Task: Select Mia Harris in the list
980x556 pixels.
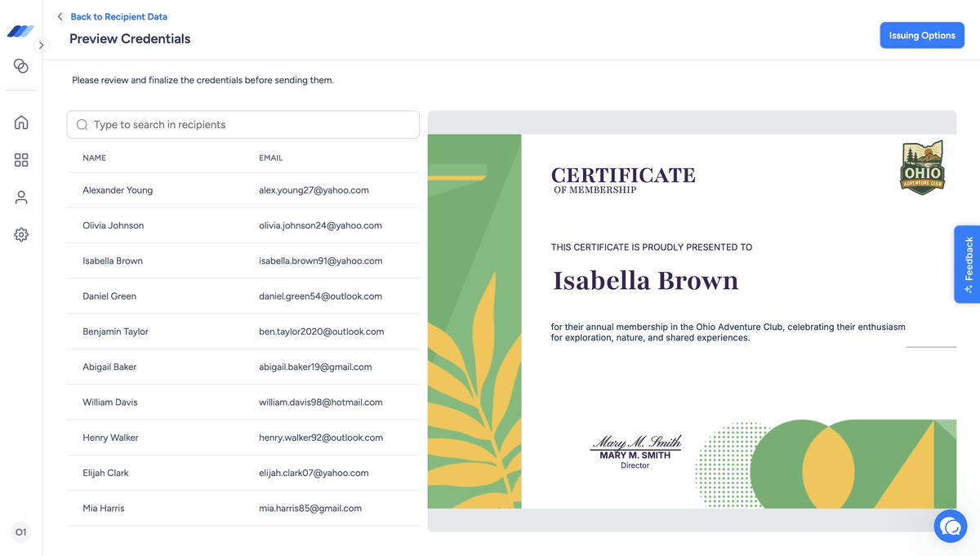Action: point(243,508)
